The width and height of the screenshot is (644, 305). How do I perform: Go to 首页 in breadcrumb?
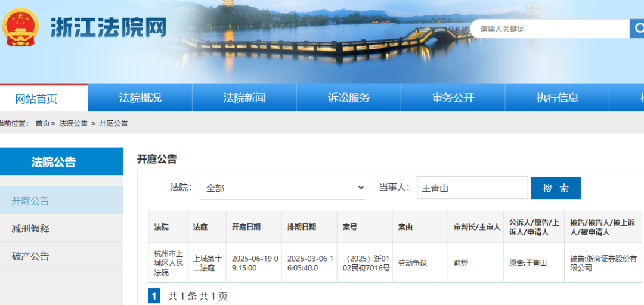coord(43,123)
